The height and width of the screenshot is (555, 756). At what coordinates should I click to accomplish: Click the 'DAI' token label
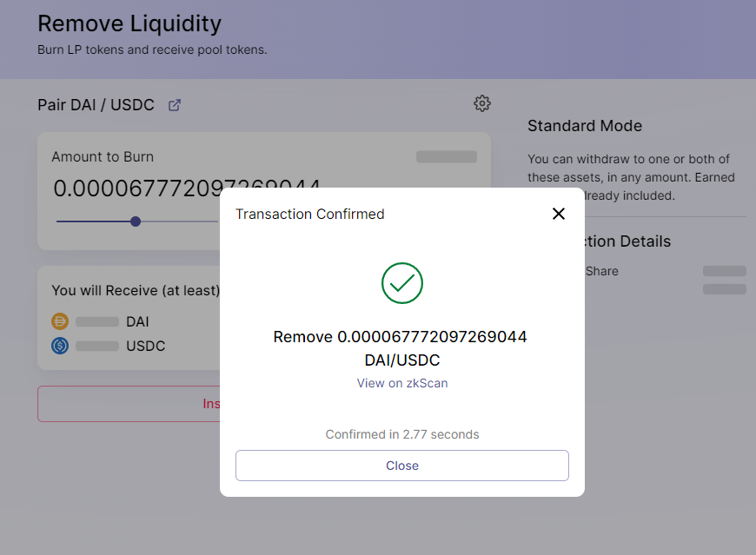(137, 322)
